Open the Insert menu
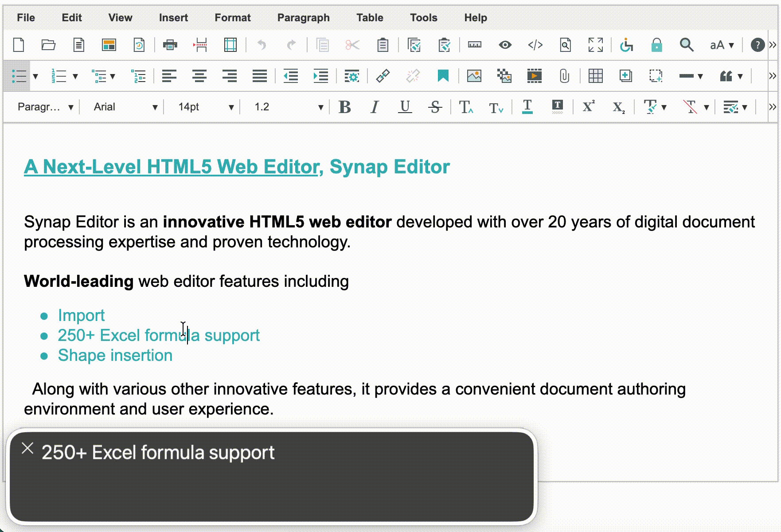Viewport: 781px width, 532px height. coord(173,18)
